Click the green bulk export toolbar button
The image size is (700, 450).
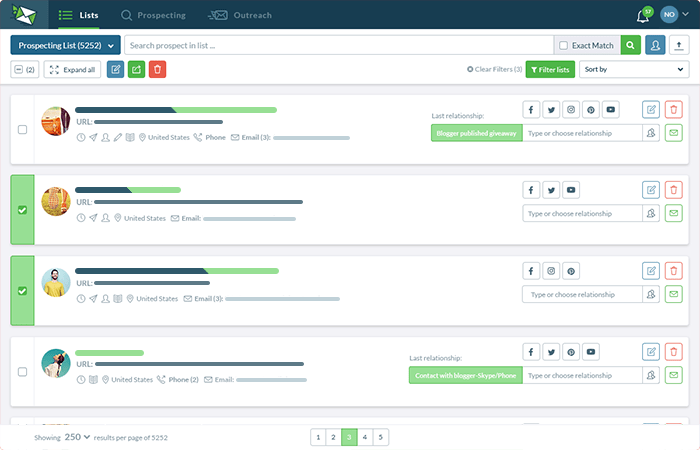[136, 69]
